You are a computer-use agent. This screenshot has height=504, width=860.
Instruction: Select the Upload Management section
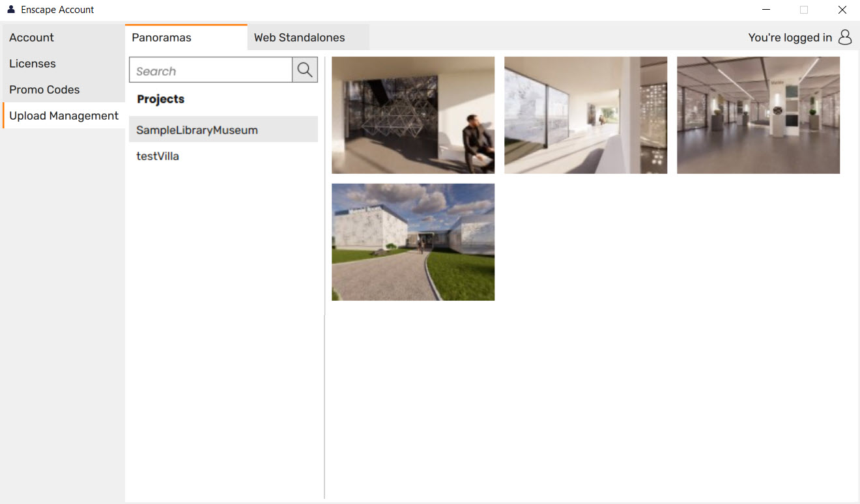pyautogui.click(x=63, y=115)
